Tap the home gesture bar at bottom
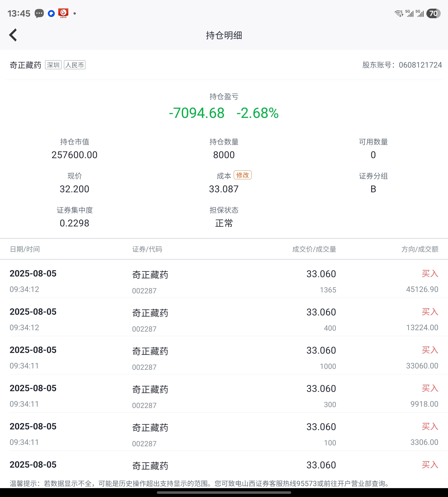Screen dimensions: 448x497 [x=224, y=493]
